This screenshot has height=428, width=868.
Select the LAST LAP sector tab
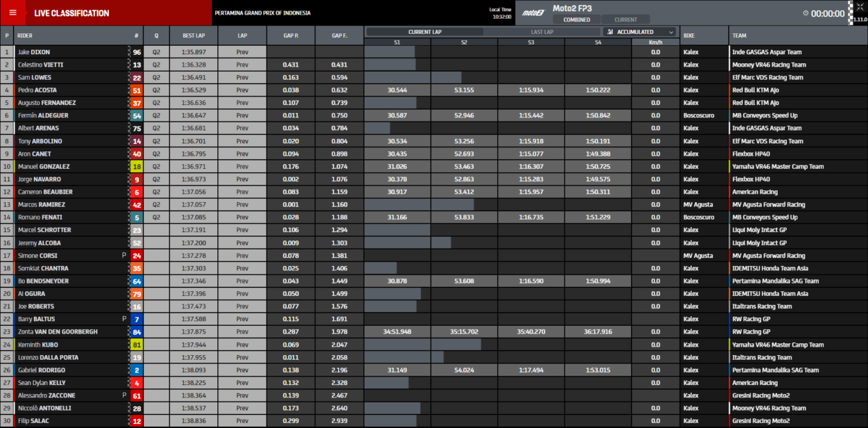(x=542, y=32)
